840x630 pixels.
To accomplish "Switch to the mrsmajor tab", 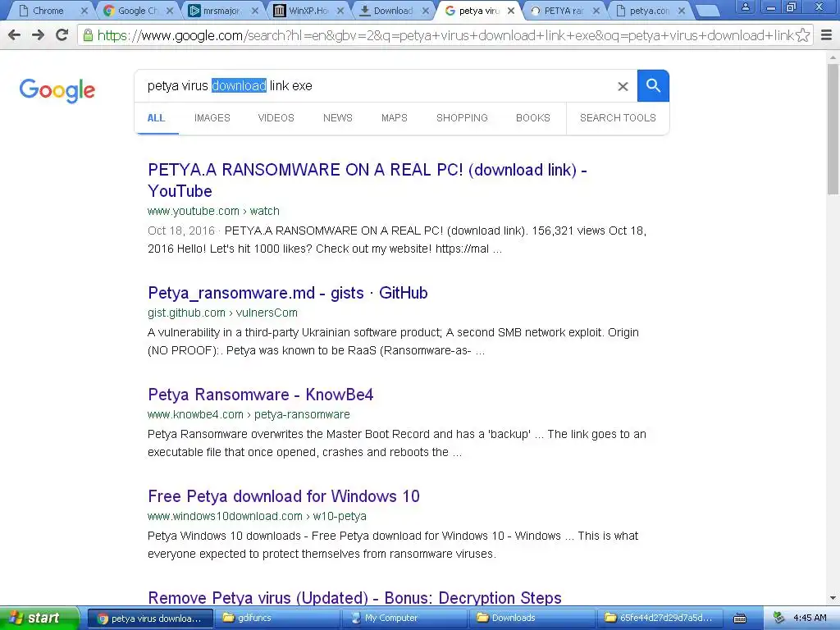I will click(221, 11).
